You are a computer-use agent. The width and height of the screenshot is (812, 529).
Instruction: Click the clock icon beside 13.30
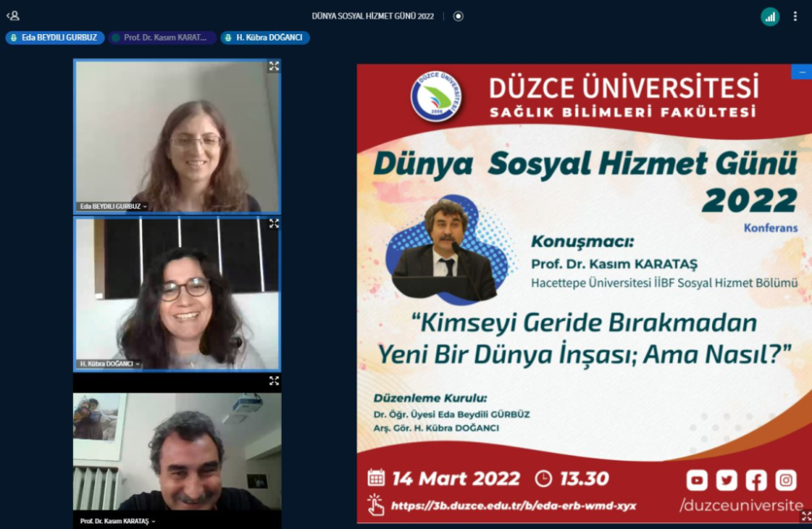point(543,479)
